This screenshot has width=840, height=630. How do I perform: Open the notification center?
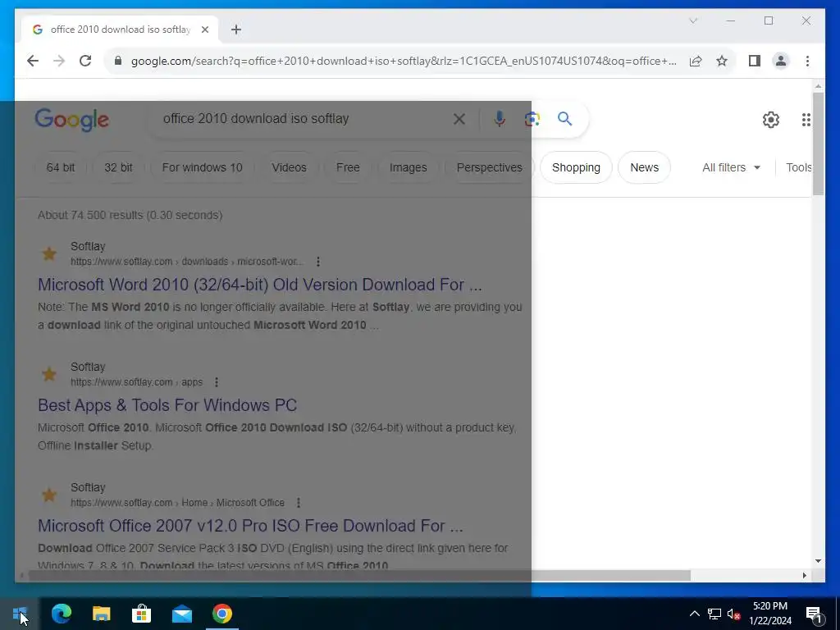pyautogui.click(x=814, y=614)
